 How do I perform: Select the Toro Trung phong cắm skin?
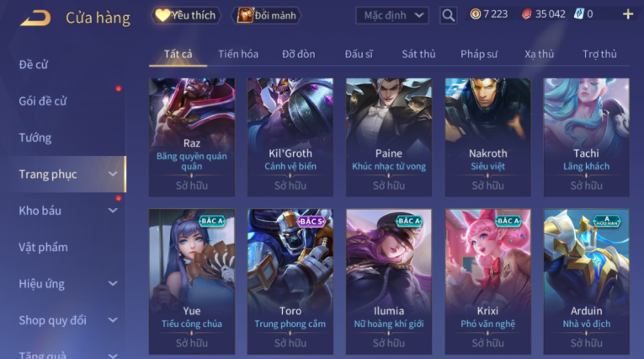(x=290, y=281)
